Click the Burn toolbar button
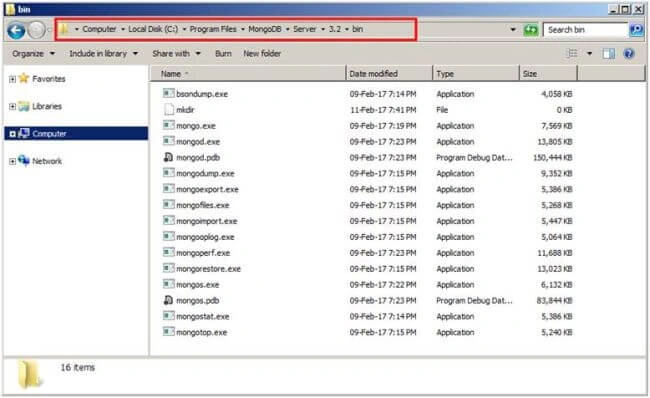Viewport: 650px width, 398px height. pyautogui.click(x=223, y=53)
